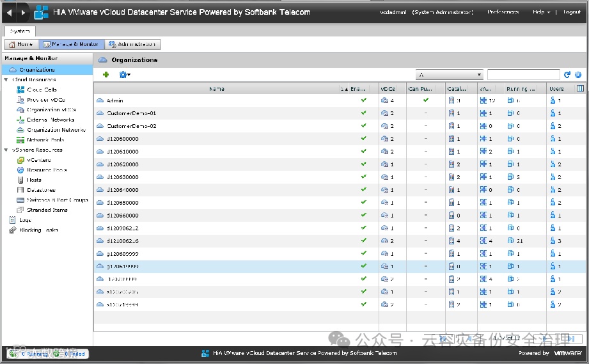The image size is (589, 364).
Task: Click the Stranded Items sidebar icon
Action: (20, 210)
